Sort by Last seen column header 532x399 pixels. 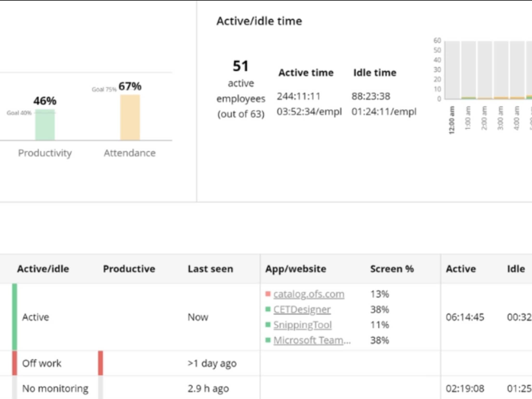point(210,269)
